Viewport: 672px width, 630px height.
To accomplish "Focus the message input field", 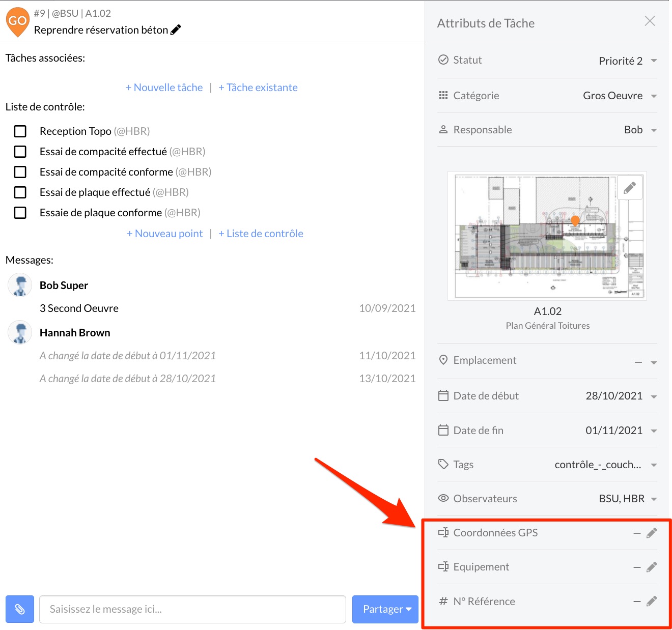I will pos(192,609).
